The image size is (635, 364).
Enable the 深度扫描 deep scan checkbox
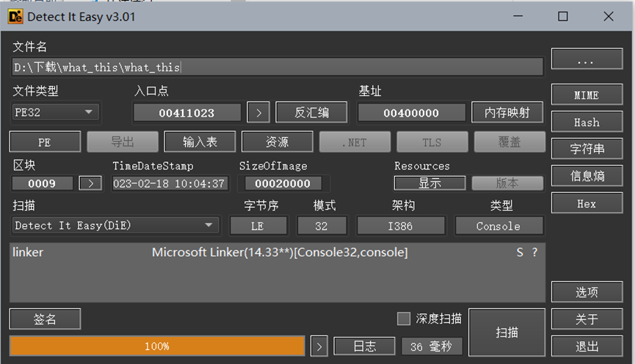pyautogui.click(x=403, y=318)
